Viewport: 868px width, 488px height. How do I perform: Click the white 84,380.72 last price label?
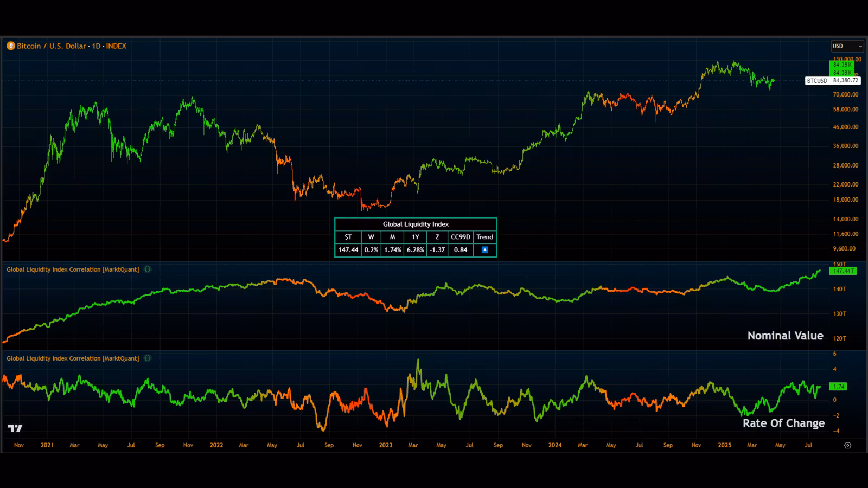[846, 81]
